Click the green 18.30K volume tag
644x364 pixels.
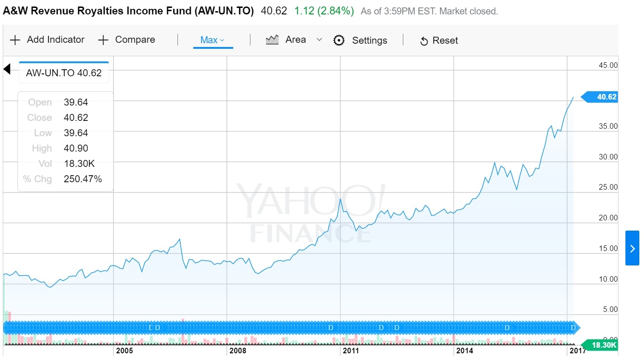pos(603,345)
